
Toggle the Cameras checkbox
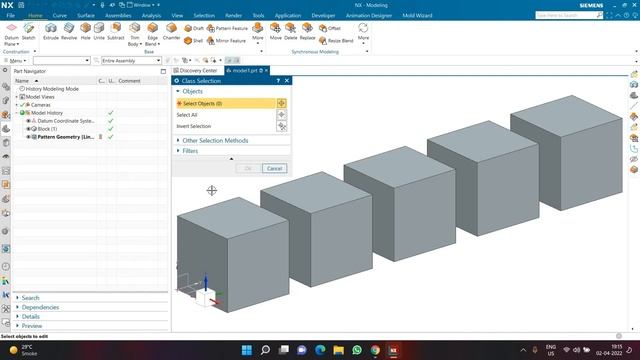click(22, 105)
